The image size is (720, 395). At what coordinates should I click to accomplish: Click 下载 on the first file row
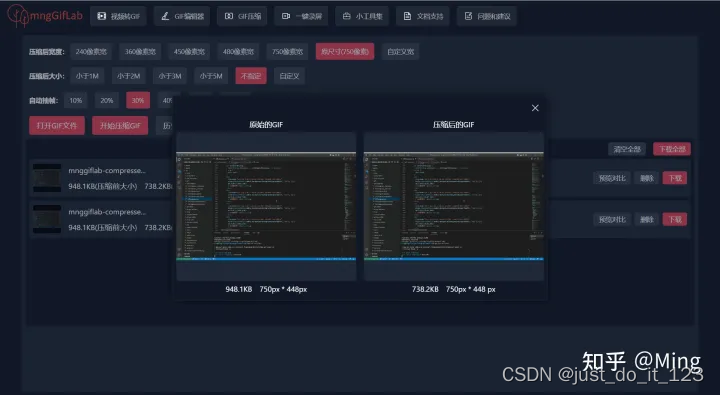675,178
